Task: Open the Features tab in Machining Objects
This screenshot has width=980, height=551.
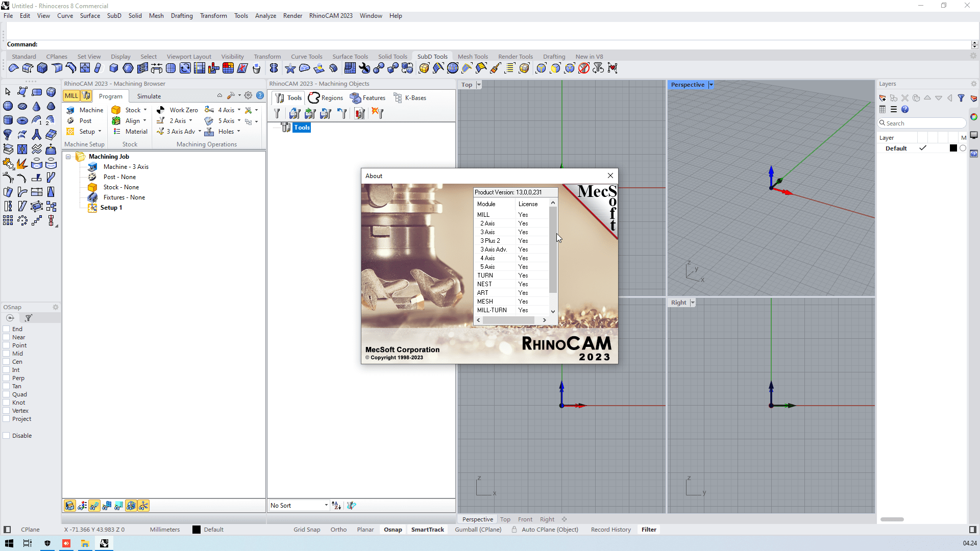Action: 367,98
